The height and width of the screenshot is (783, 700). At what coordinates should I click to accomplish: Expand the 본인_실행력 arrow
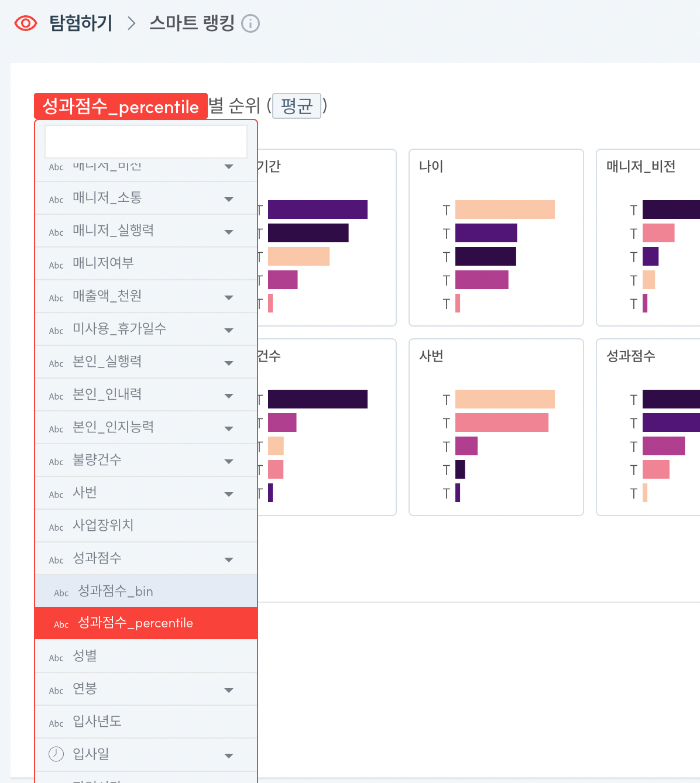(229, 363)
